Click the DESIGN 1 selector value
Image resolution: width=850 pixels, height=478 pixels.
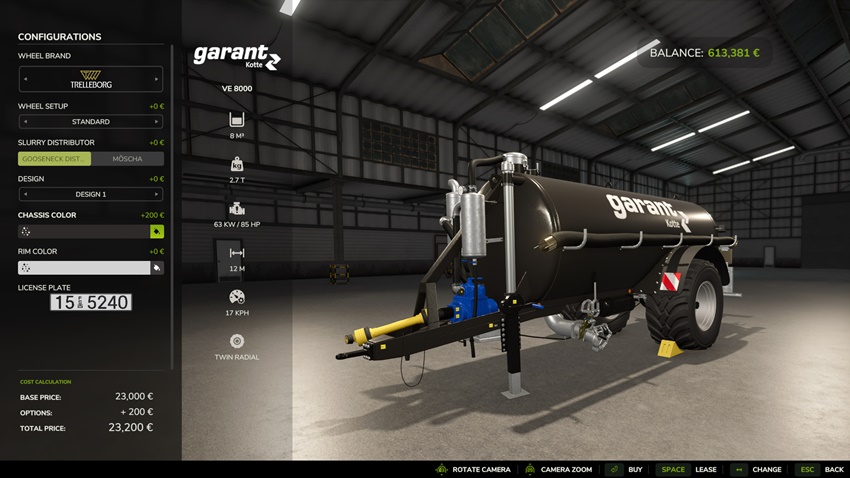coord(91,194)
